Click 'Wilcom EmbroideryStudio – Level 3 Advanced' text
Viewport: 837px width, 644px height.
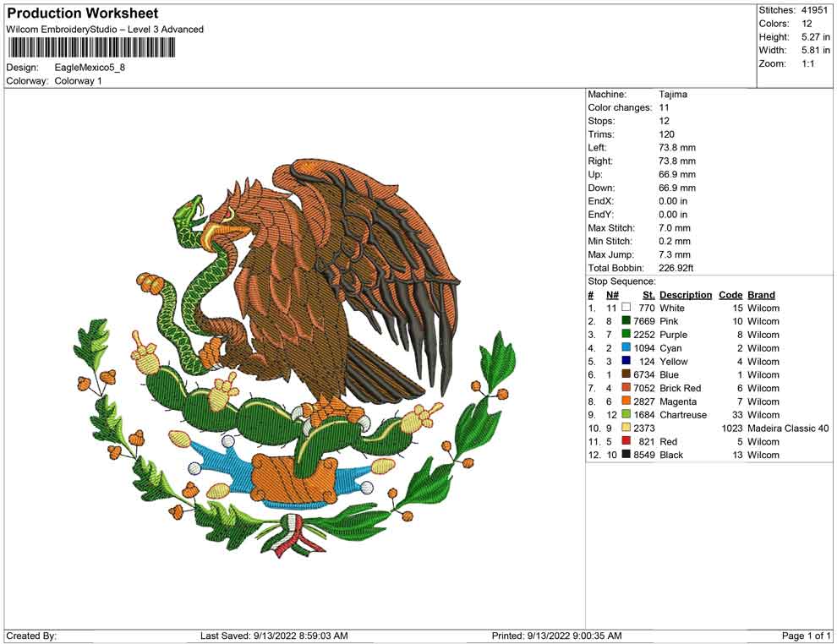(105, 30)
